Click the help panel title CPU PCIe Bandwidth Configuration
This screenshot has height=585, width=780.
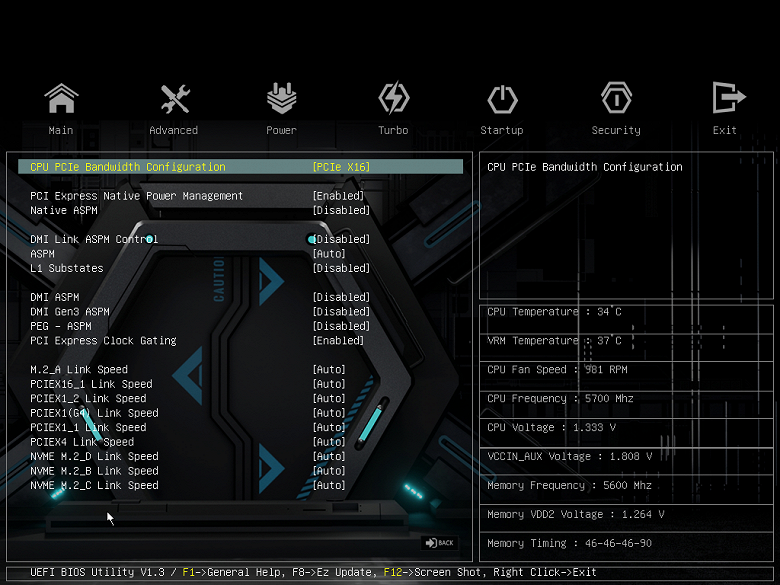585,167
